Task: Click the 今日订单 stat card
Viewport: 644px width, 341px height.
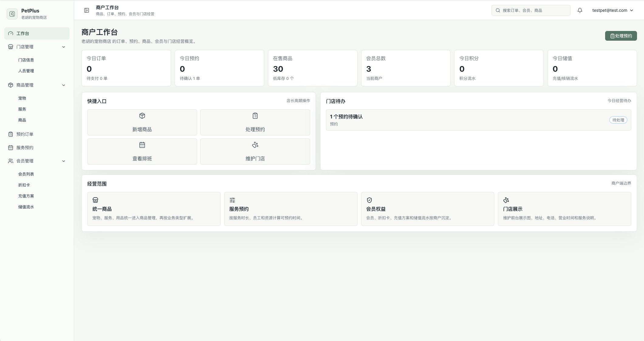Action: 126,68
